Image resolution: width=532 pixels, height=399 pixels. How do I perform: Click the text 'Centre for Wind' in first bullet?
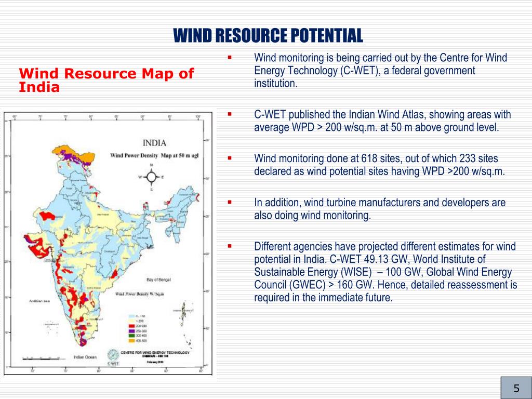pyautogui.click(x=473, y=58)
